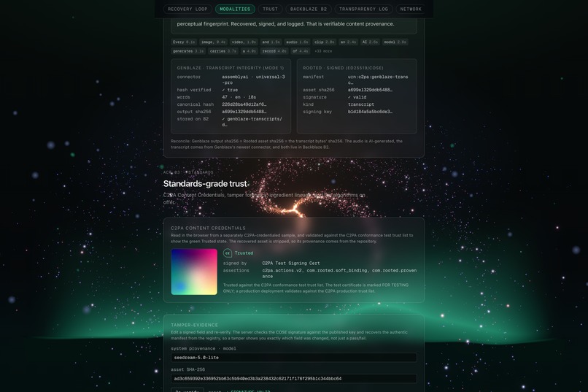
Task: Click the output sha256 value in Genblaze card
Action: [x=244, y=112]
